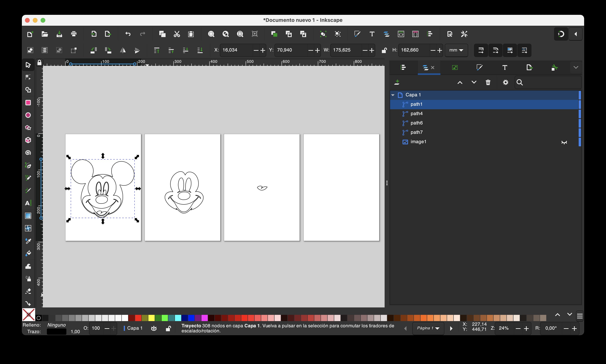606x364 pixels.
Task: Add a new layer
Action: 397,82
